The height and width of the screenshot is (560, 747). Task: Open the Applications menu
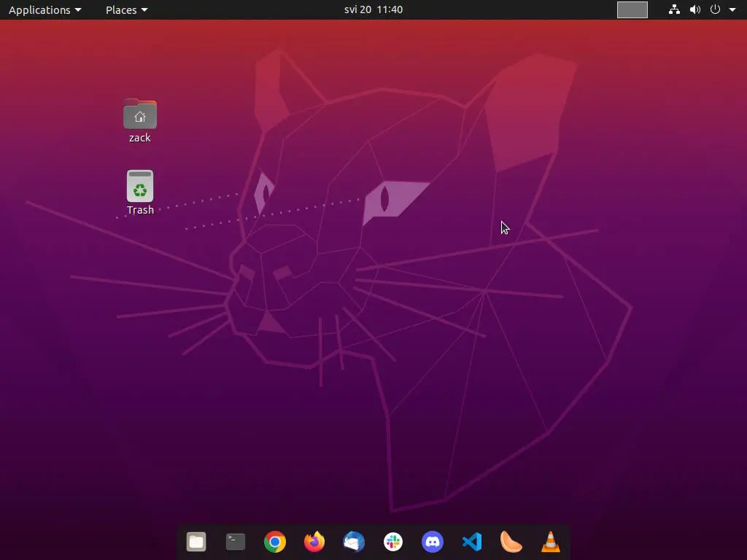(x=44, y=9)
